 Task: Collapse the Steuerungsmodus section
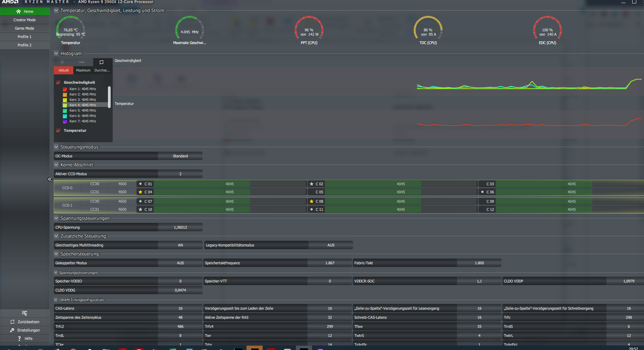click(x=56, y=147)
